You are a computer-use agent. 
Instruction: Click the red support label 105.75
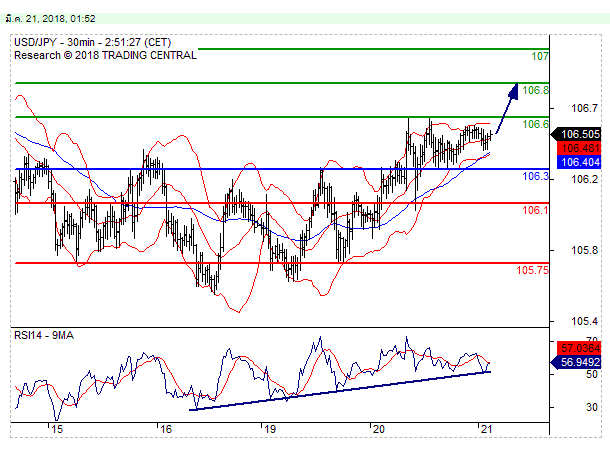click(533, 270)
